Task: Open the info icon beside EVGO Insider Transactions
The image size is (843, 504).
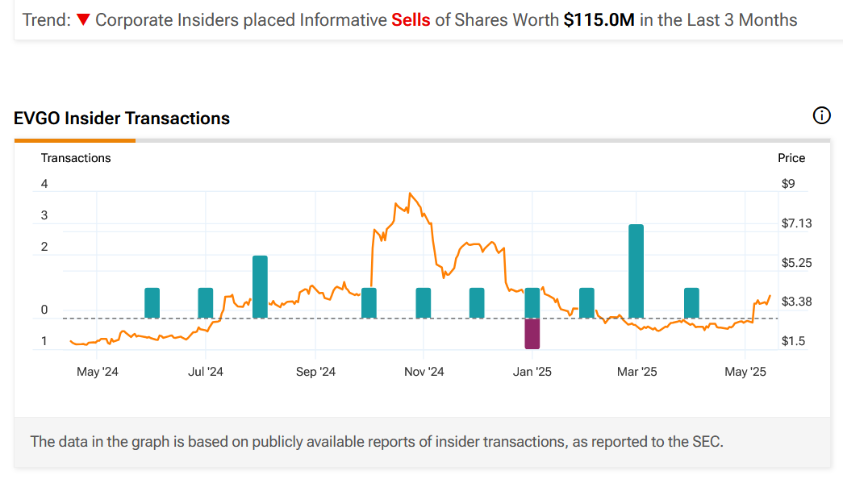Action: coord(821,115)
